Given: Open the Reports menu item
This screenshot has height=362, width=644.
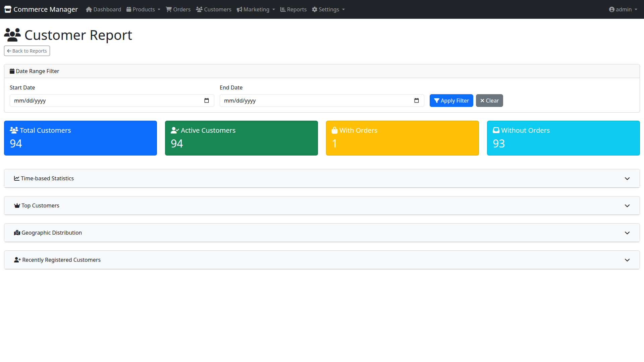Looking at the screenshot, I should [x=293, y=10].
